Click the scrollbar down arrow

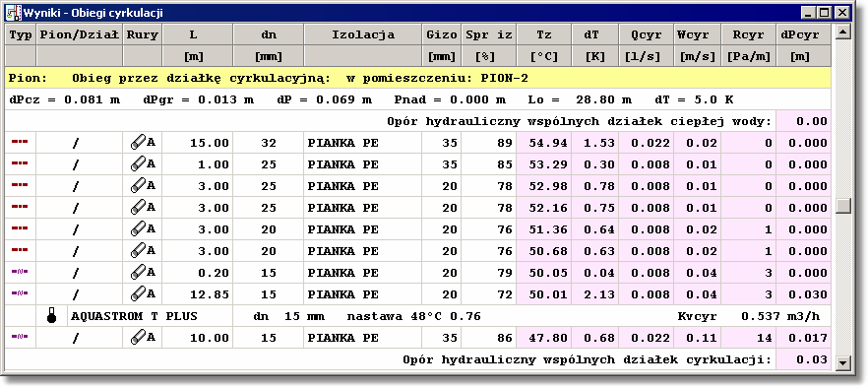[842, 362]
